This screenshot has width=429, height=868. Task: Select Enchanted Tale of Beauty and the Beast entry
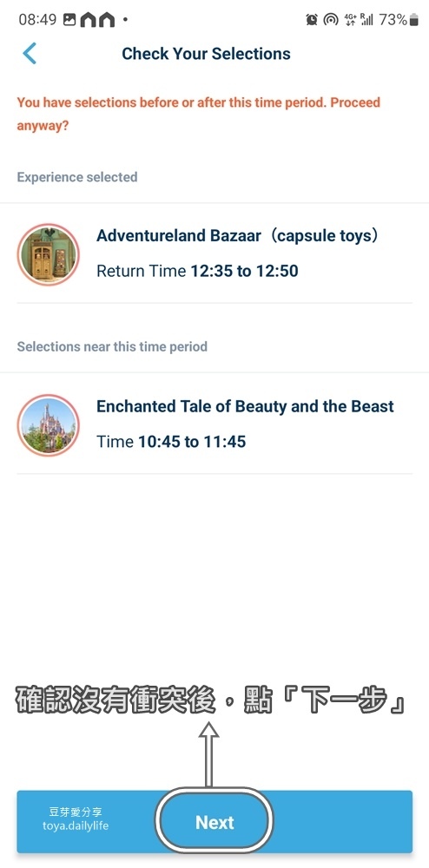coord(245,406)
